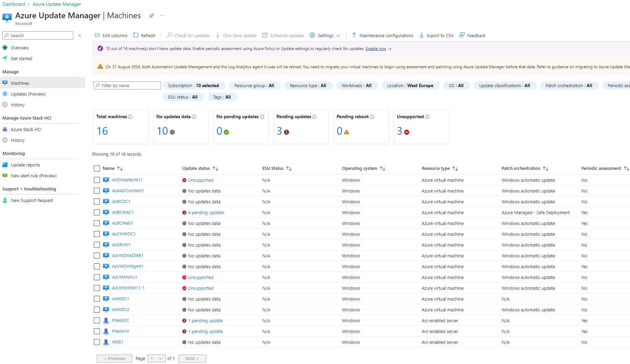The height and width of the screenshot is (364, 630).
Task: Sort by Patch orchestration column arrows
Action: [x=546, y=168]
